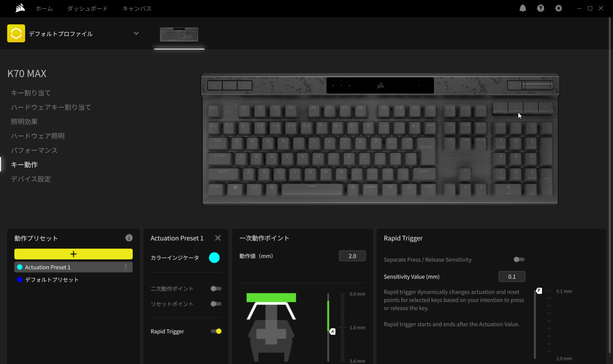Select 照明効果 in the sidebar
Image resolution: width=613 pixels, height=364 pixels.
(x=24, y=122)
